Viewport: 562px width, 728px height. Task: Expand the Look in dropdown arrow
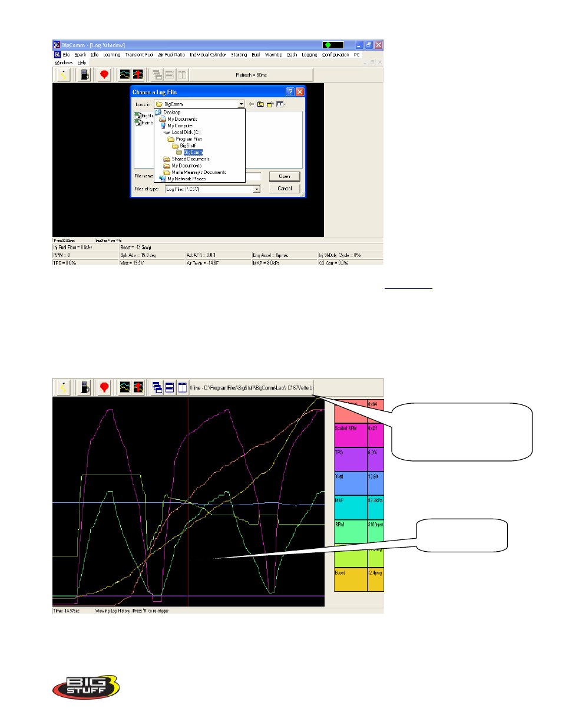click(241, 104)
